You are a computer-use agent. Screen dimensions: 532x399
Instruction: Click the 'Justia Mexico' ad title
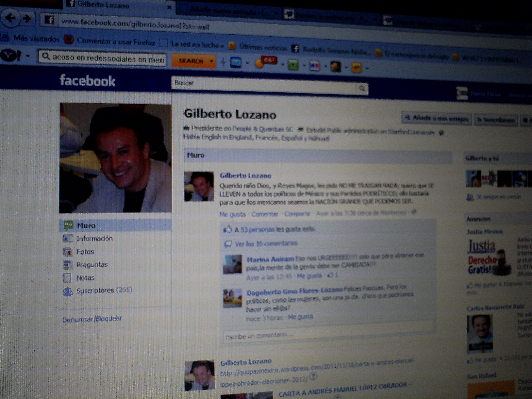485,232
